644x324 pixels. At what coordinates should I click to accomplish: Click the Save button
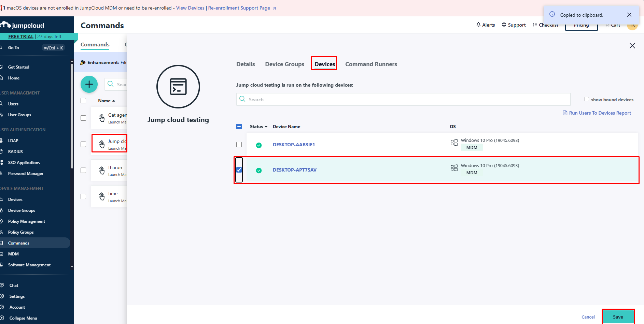point(618,317)
